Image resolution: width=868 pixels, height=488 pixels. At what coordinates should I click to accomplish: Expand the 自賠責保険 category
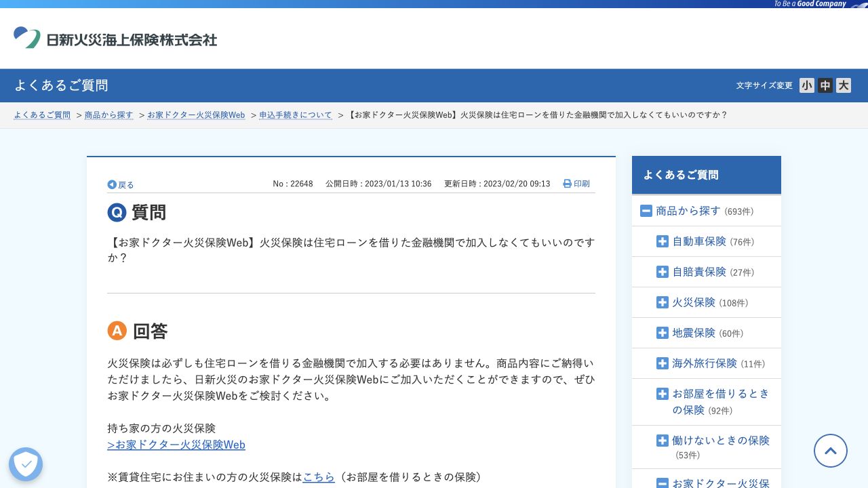[663, 272]
